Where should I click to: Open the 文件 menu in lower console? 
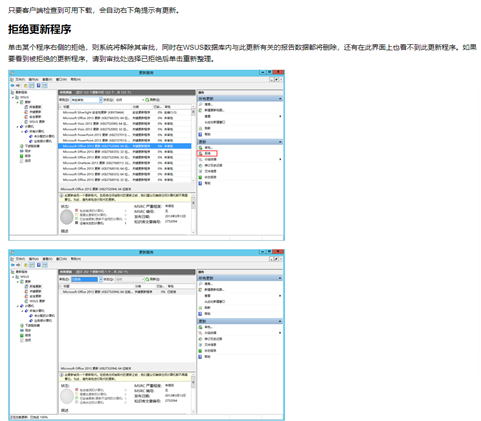pos(20,259)
